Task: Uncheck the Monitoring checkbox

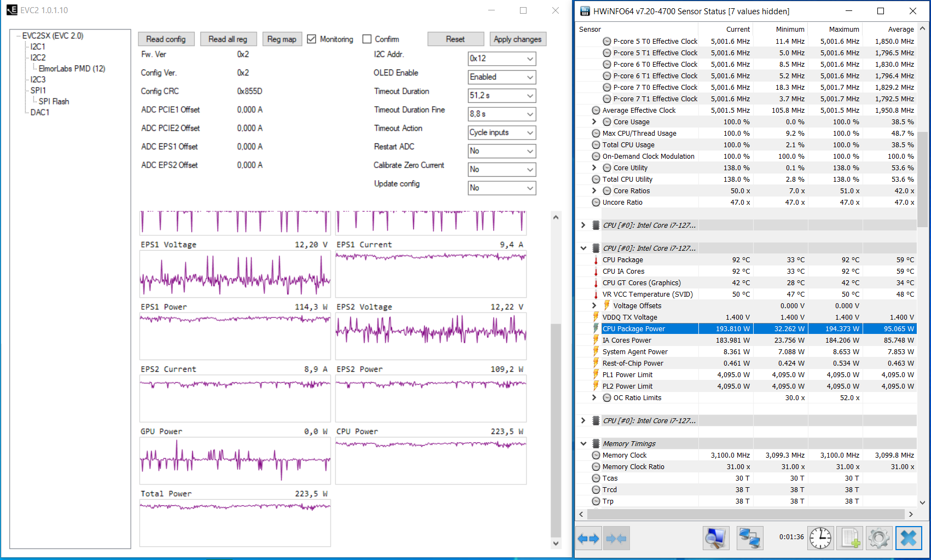Action: [312, 39]
